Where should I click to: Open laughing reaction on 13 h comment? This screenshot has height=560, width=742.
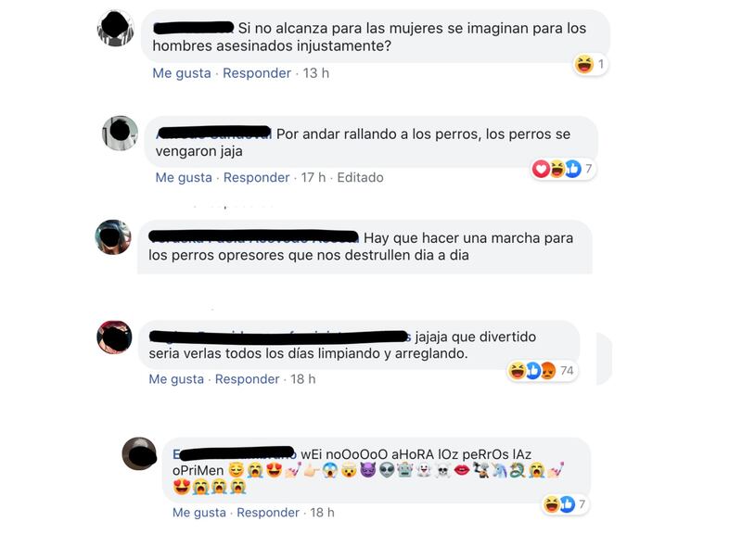pyautogui.click(x=584, y=64)
